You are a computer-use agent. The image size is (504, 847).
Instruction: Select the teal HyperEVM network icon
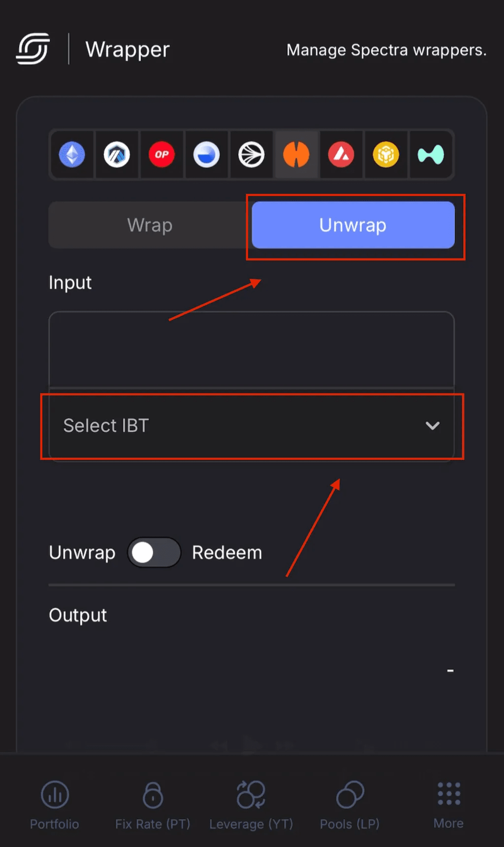point(431,155)
